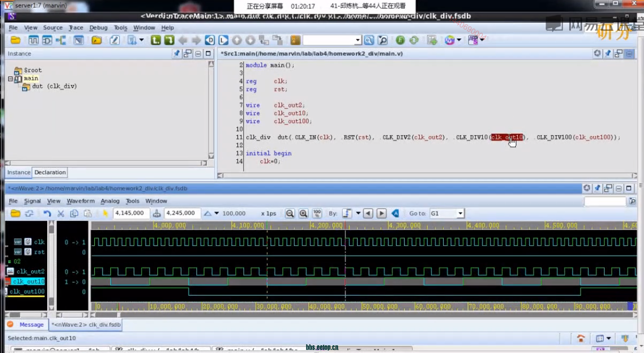Click the cursor time field showing 4,145,000
The width and height of the screenshot is (644, 353).
click(x=131, y=213)
